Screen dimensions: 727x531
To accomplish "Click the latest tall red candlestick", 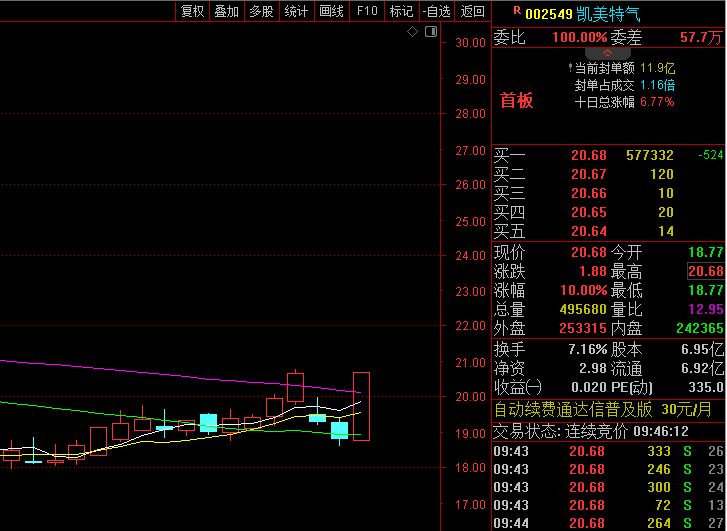I will (361, 406).
